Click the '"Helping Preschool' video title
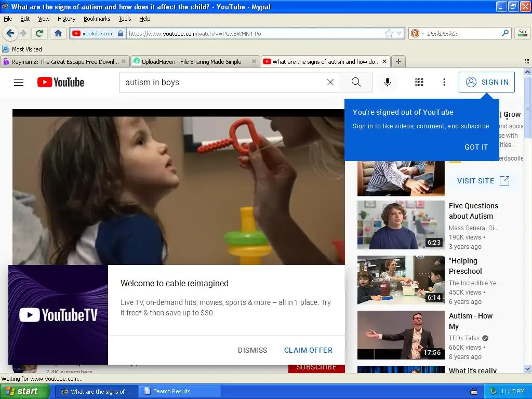The height and width of the screenshot is (399, 532). coord(465,265)
